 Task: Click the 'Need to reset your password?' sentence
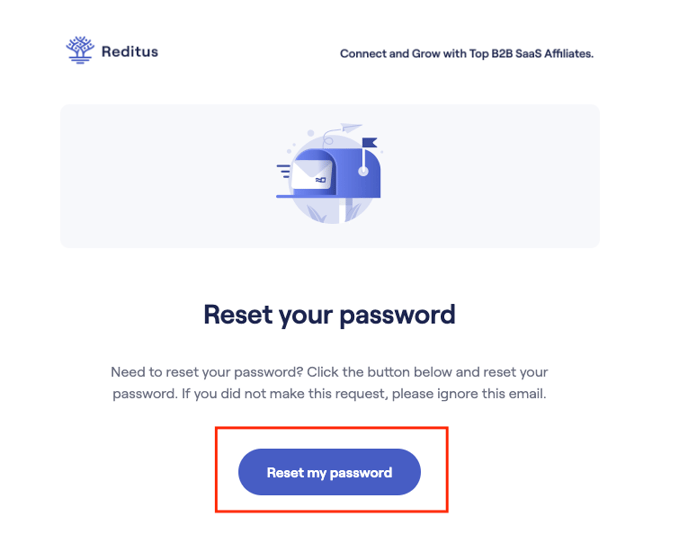click(x=207, y=372)
